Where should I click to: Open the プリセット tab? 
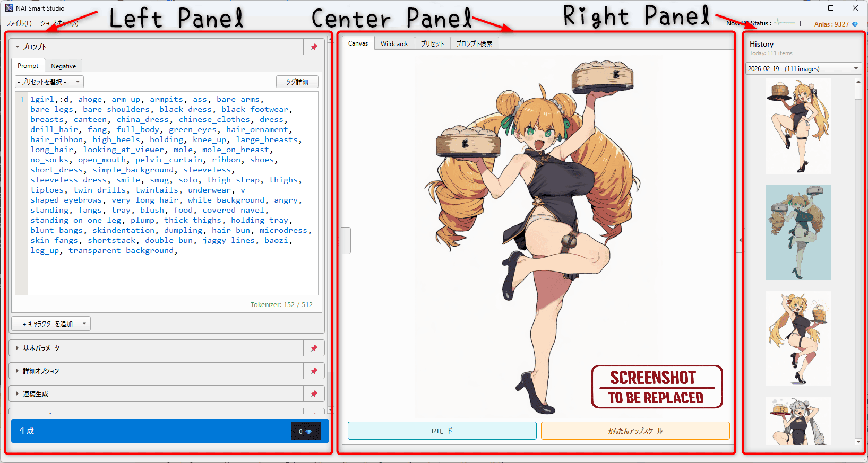(432, 44)
